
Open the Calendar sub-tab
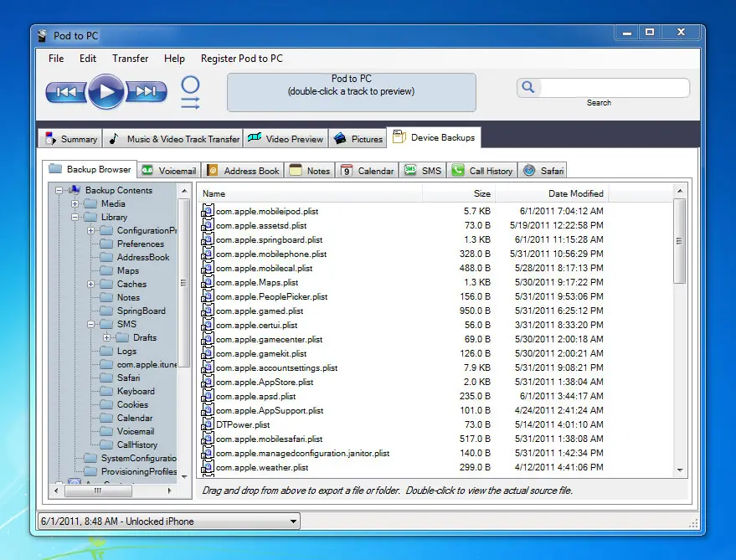(x=367, y=171)
